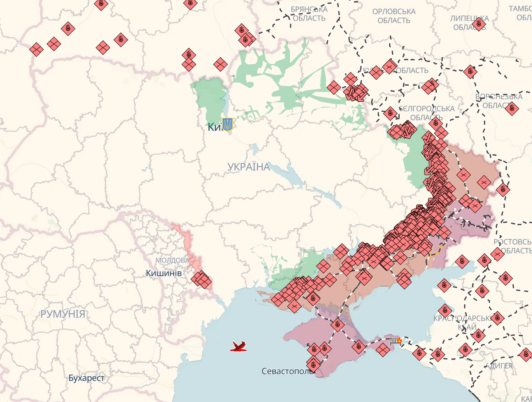Select the marker beside Воронезька область label
The image size is (532, 402).
(512, 108)
